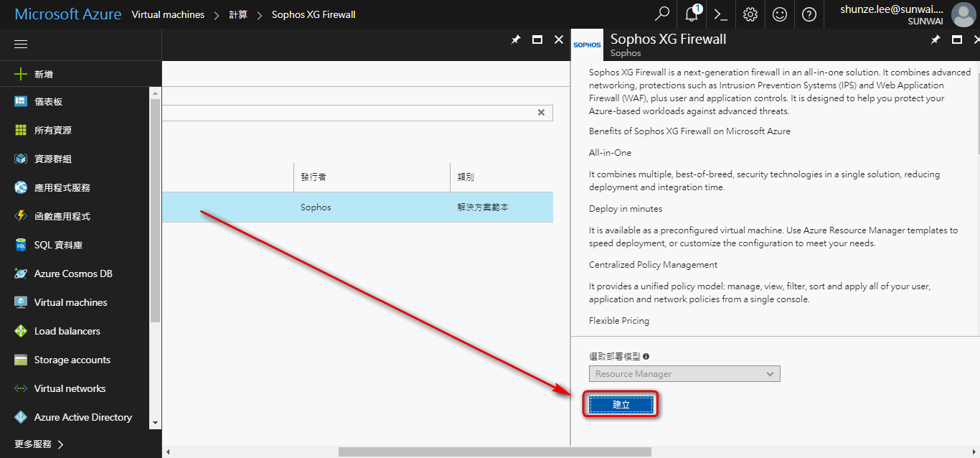Show info tooltip for 選取部署模型
This screenshot has height=458, width=980.
[646, 356]
